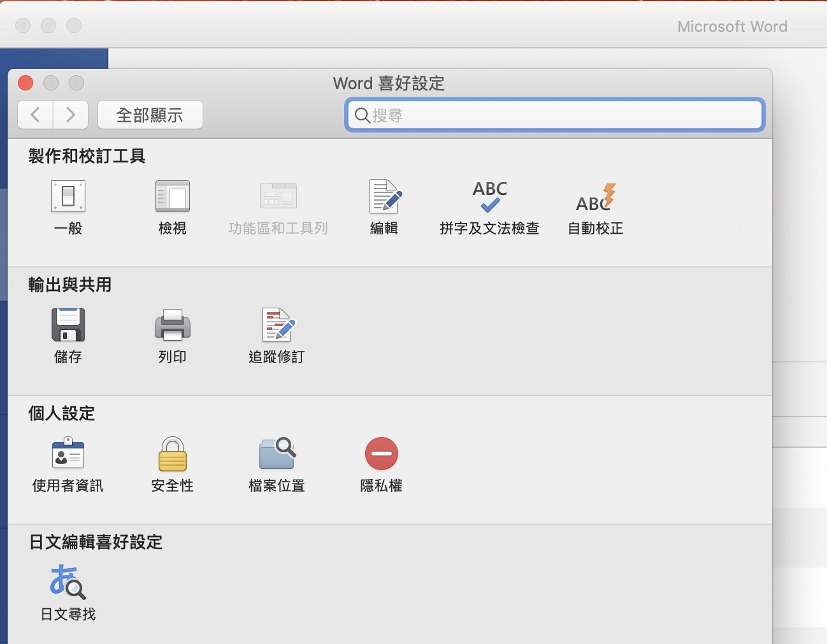Click the 搜尋 search field
This screenshot has width=827, height=644.
pos(561,115)
